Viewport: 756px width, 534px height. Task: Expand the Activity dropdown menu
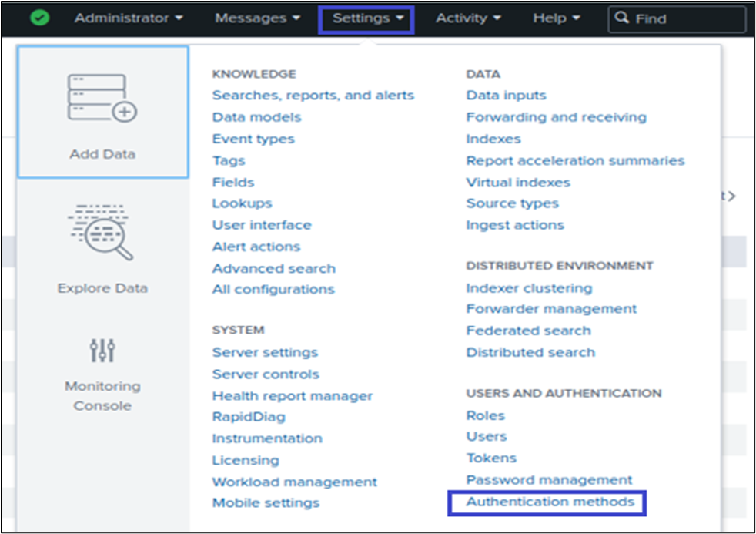[x=468, y=18]
